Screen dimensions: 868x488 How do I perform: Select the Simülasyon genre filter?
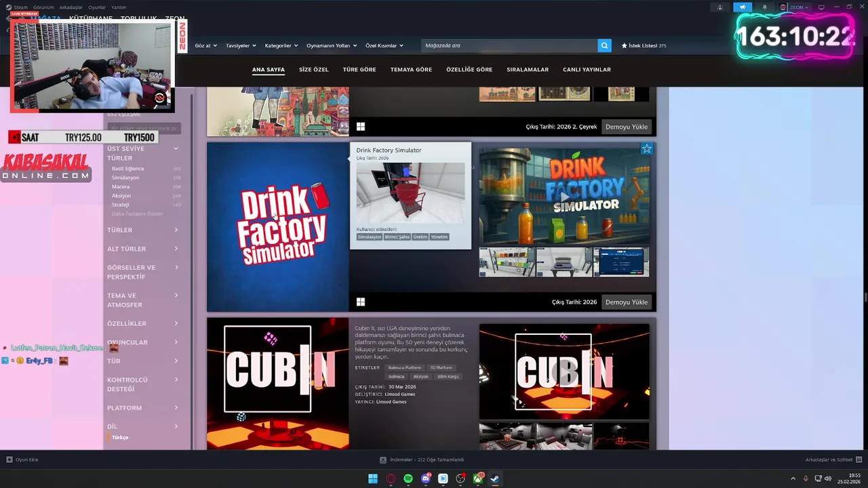point(125,178)
